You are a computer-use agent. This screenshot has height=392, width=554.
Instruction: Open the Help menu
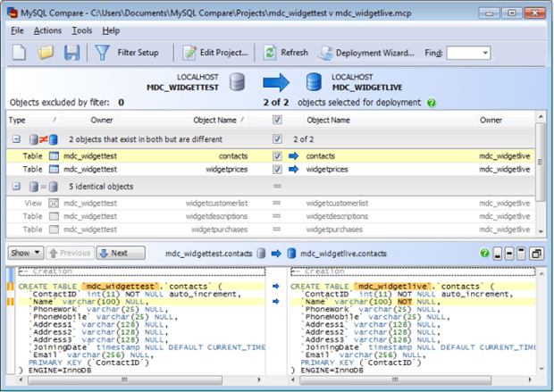[111, 30]
